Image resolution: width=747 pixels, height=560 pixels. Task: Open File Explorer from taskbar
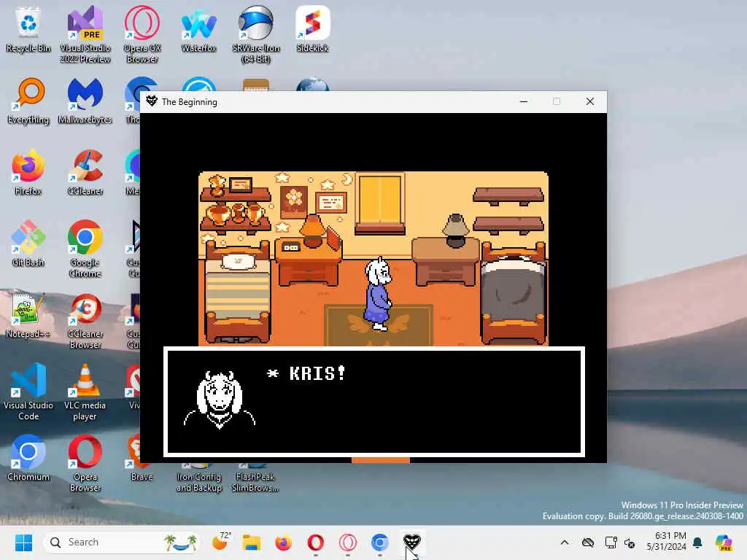252,542
